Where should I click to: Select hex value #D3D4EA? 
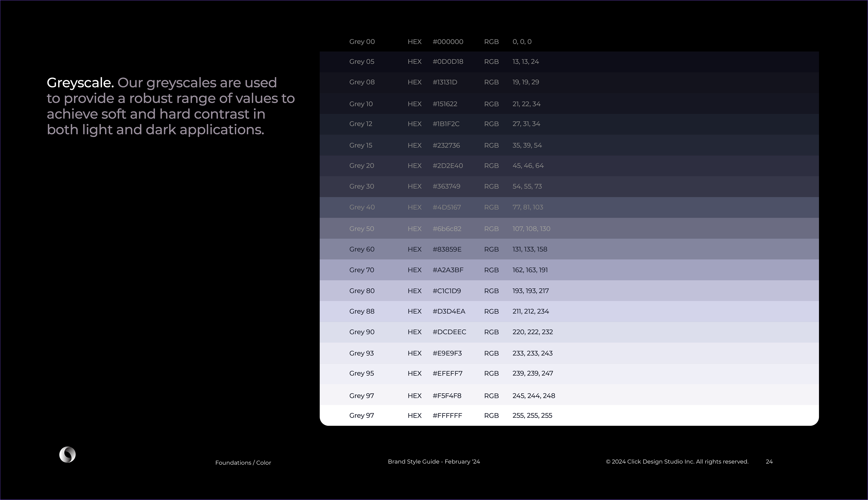(x=449, y=312)
